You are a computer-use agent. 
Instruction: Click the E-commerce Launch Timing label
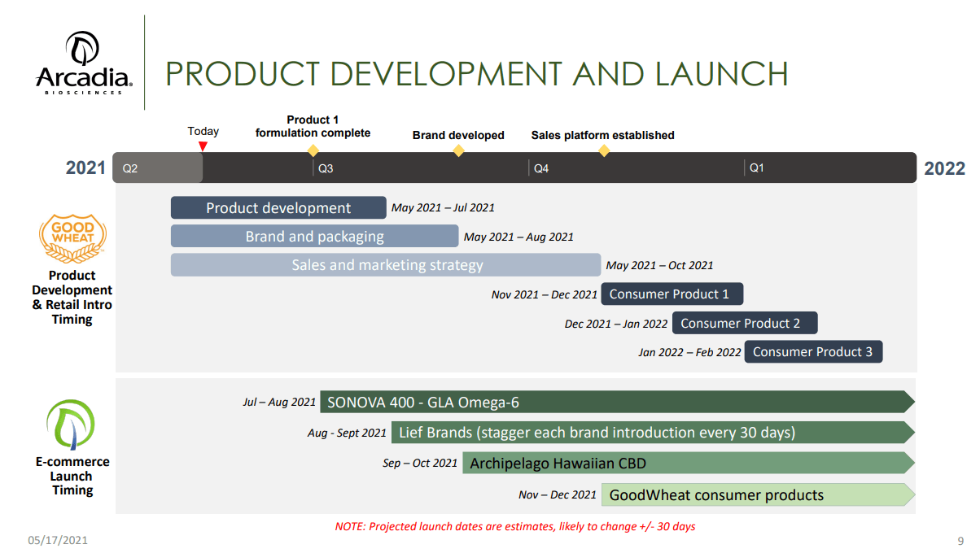[72, 476]
